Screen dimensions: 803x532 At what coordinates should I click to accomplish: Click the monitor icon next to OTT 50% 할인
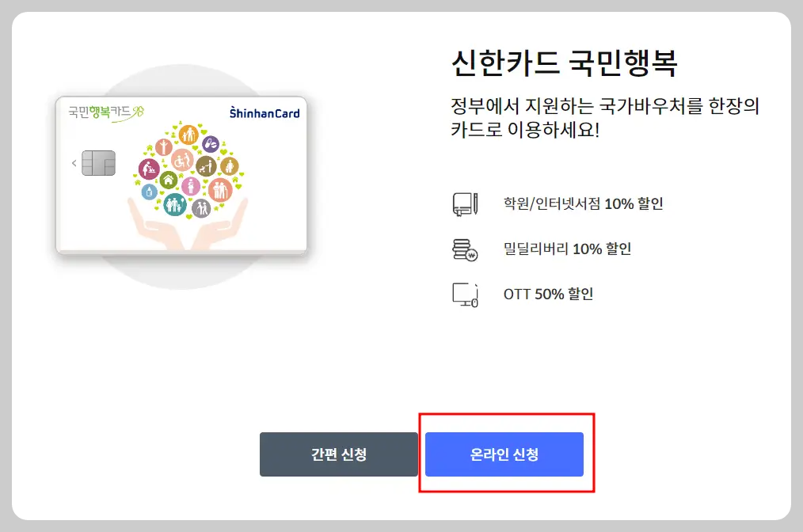click(x=464, y=294)
